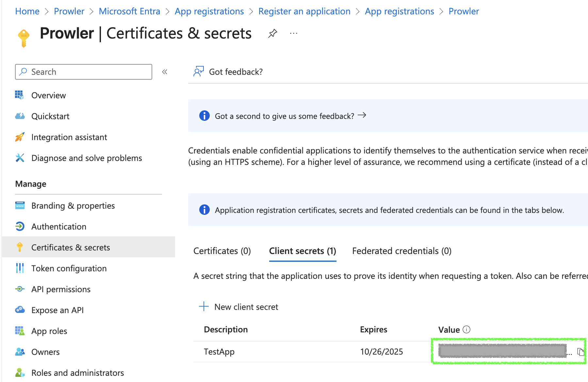Click the API permissions icon

pyautogui.click(x=20, y=289)
